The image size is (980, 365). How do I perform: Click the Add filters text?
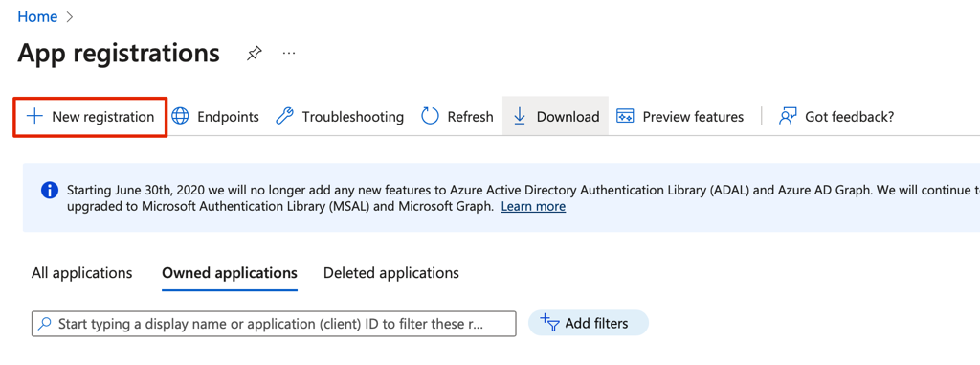click(596, 323)
